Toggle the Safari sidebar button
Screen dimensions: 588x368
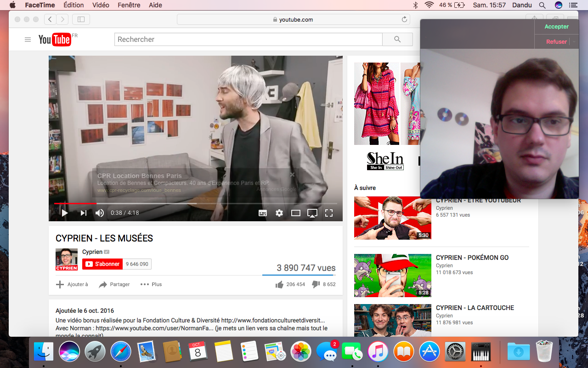point(81,19)
